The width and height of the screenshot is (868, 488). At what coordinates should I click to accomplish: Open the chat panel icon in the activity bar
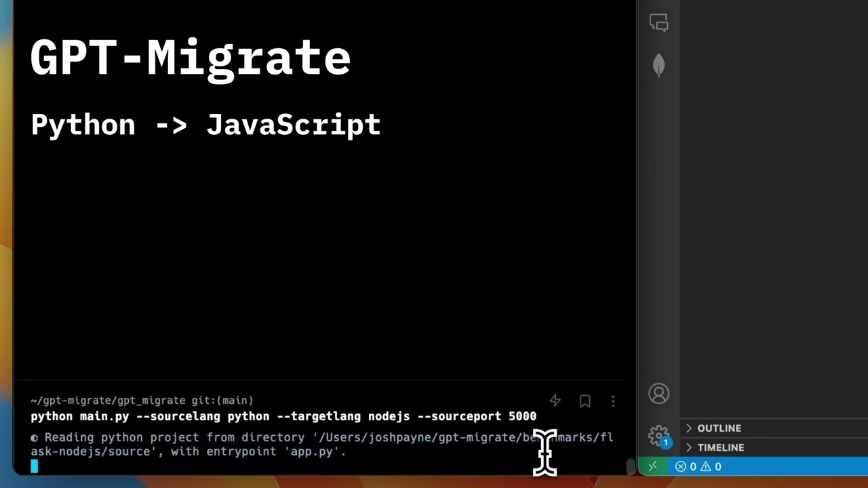658,23
